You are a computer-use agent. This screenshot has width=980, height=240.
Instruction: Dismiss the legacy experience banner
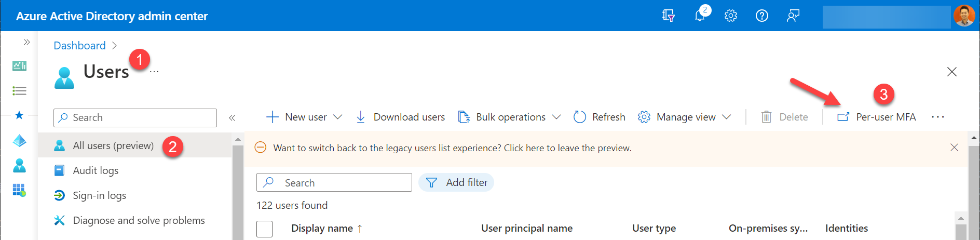(x=954, y=148)
